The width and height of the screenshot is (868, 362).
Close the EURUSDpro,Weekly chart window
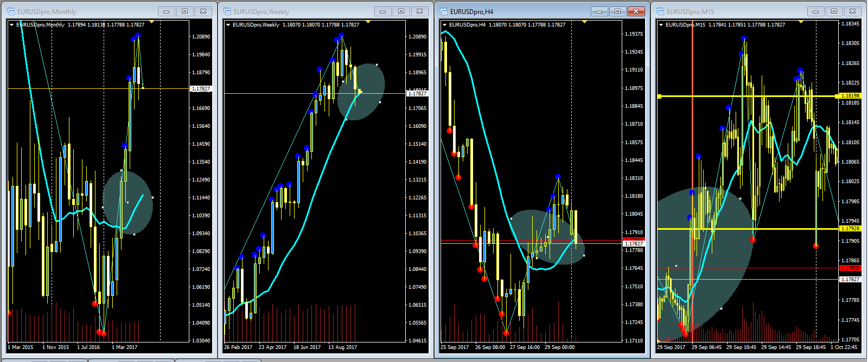419,11
